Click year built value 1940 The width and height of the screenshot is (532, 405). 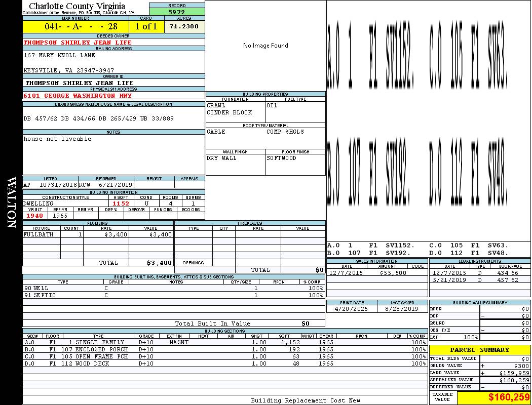pyautogui.click(x=34, y=216)
